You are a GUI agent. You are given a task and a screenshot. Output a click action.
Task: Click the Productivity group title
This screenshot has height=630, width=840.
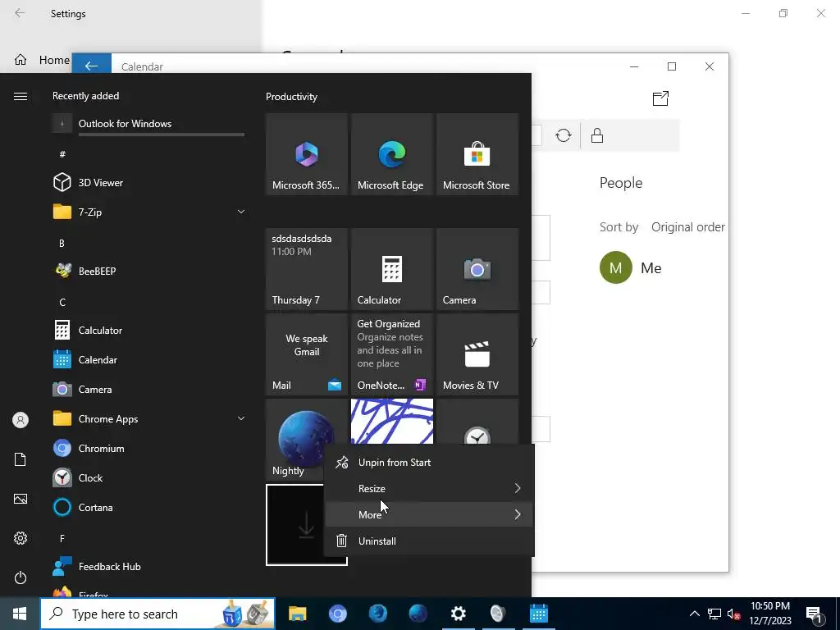tap(291, 97)
